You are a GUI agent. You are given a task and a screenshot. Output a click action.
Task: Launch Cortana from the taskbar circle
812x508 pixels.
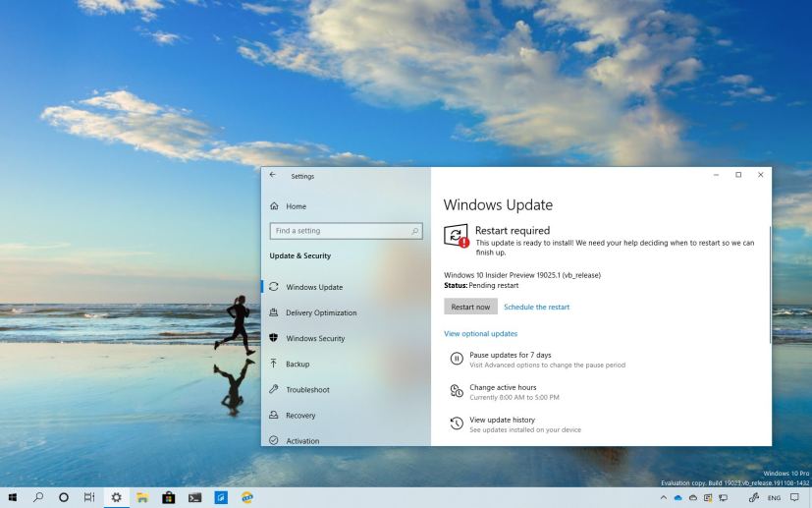pos(64,497)
